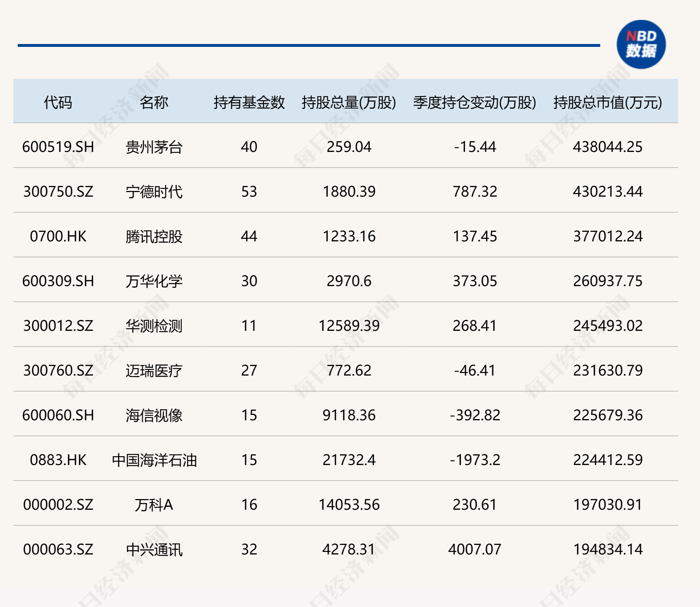Viewport: 700px width, 607px height.
Task: Click the 名称 column header
Action: point(154,103)
